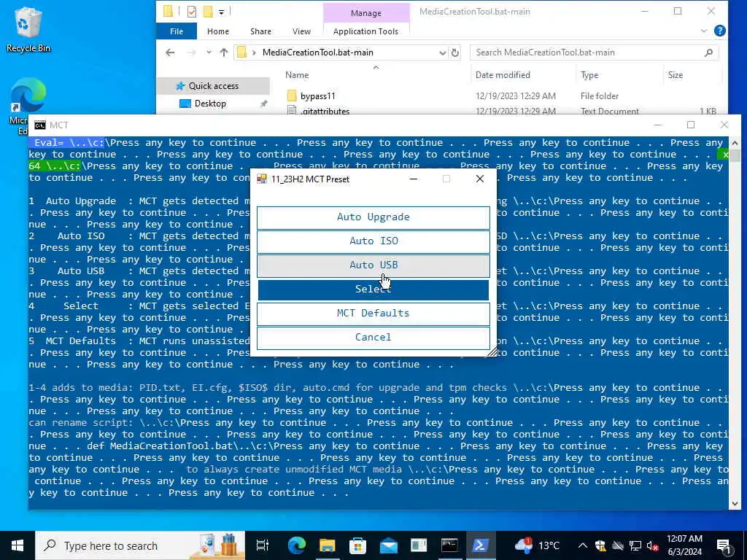This screenshot has height=560, width=747.
Task: Click the Properties checkmark icon in title bar
Action: pyautogui.click(x=192, y=12)
